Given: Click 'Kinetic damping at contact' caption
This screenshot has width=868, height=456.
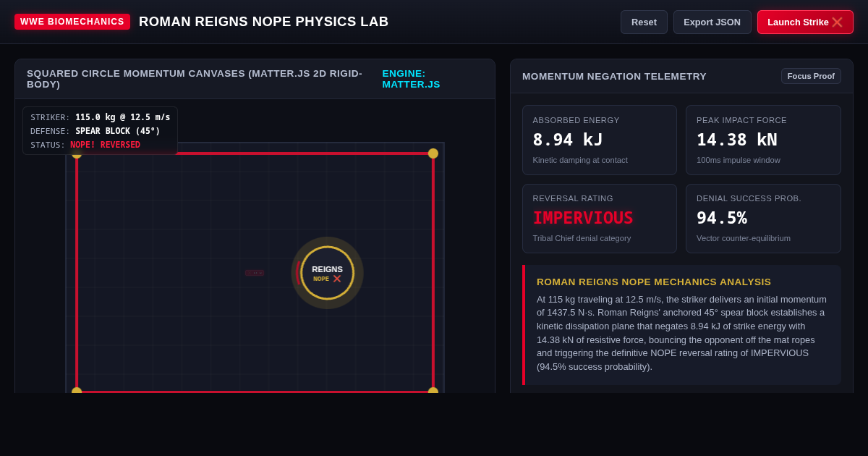Looking at the screenshot, I should [x=580, y=160].
